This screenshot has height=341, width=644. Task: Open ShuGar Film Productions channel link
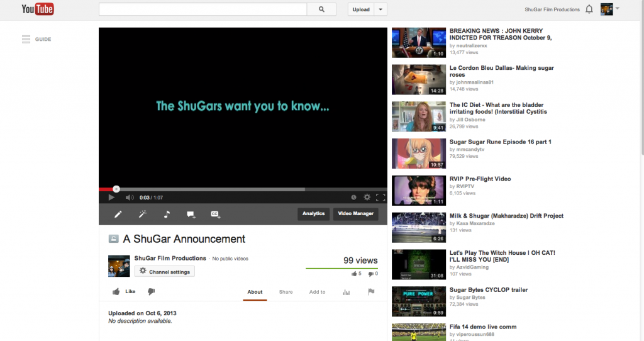[x=170, y=259]
